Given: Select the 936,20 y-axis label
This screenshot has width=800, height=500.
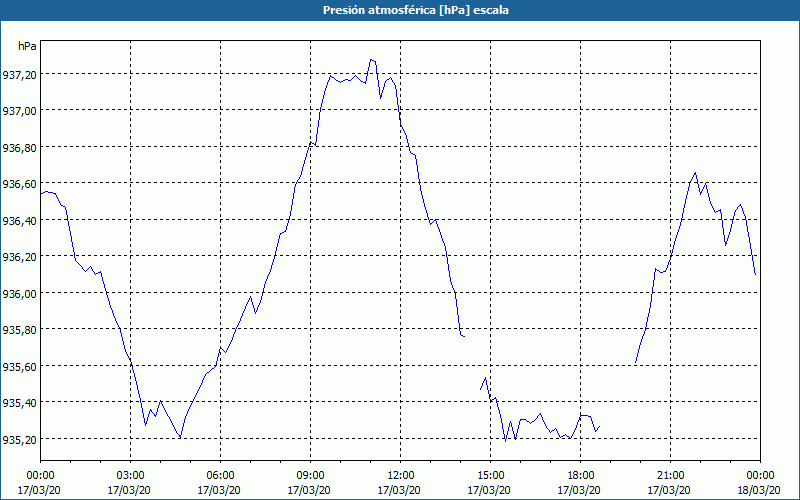Looking at the screenshot, I should point(19,257).
